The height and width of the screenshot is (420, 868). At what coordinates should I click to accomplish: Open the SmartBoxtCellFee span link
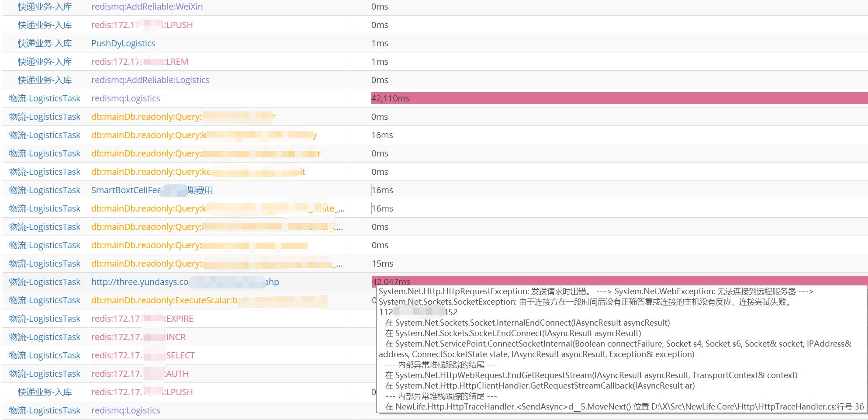click(152, 190)
